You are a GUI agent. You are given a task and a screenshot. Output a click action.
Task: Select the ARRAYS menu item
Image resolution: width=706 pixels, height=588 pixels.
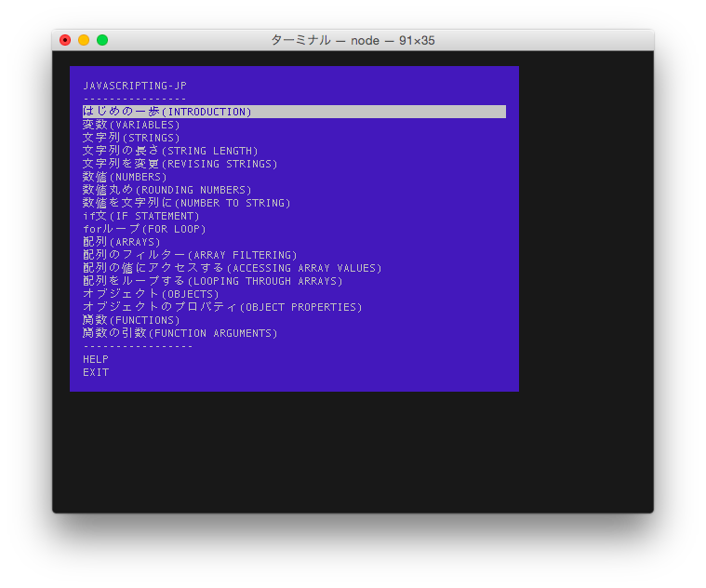coord(122,242)
